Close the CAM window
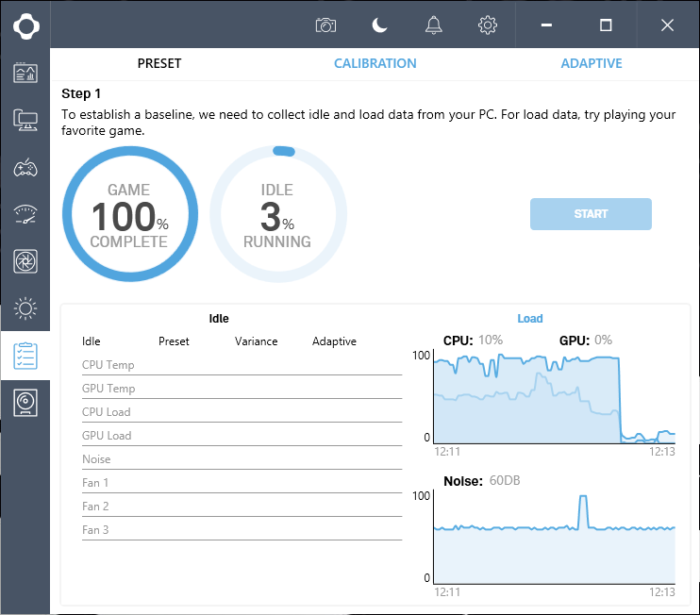 pos(667,25)
